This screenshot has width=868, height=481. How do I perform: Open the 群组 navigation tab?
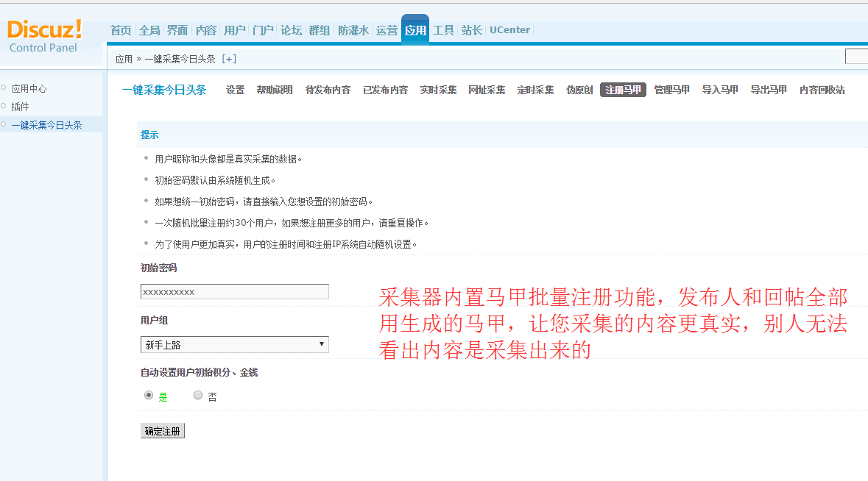coord(320,30)
